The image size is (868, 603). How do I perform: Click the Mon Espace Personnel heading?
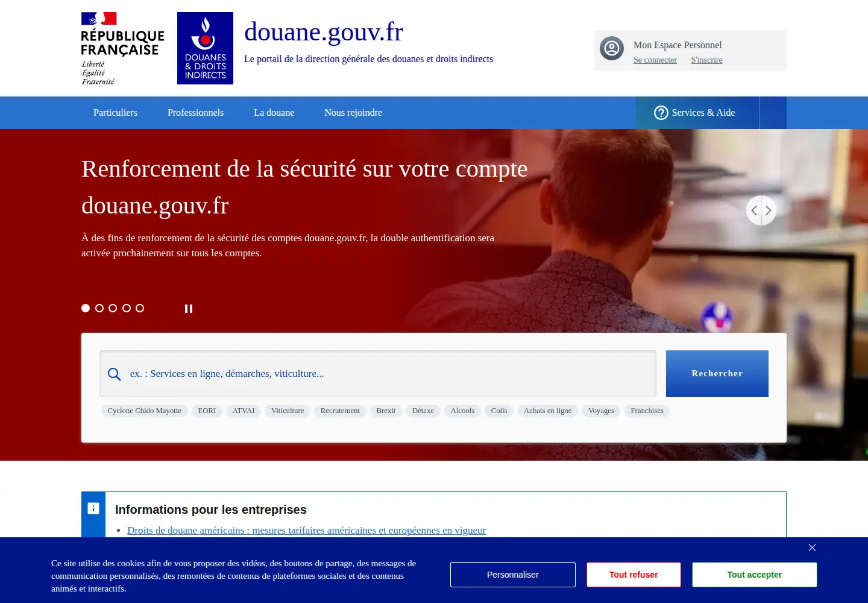tap(678, 45)
